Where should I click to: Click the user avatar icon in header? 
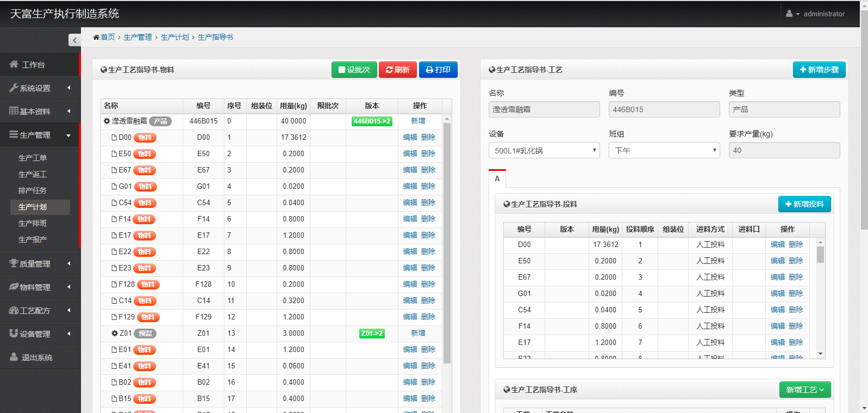(x=789, y=14)
